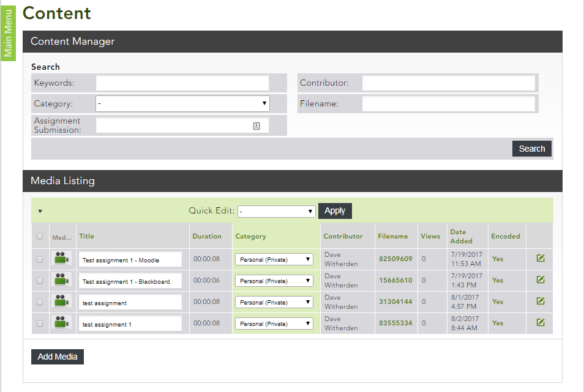Click date '7/19/2017 11:53 AM'
This screenshot has height=392, width=584.
(x=466, y=259)
